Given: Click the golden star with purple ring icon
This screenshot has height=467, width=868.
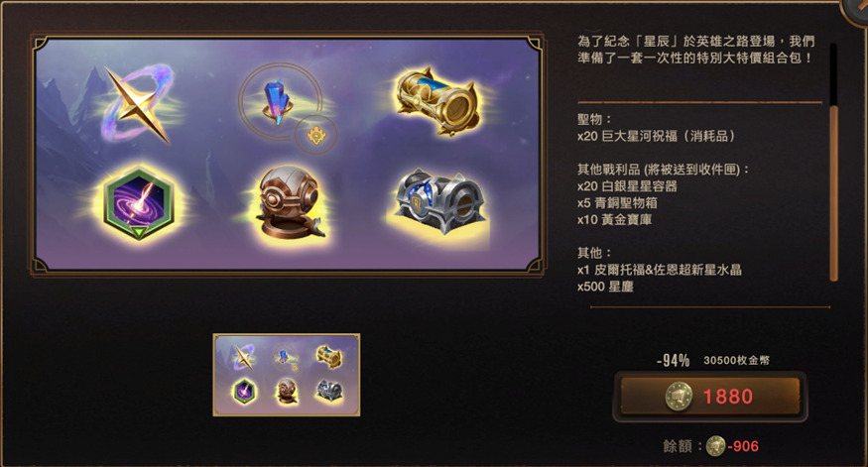Looking at the screenshot, I should point(138,104).
